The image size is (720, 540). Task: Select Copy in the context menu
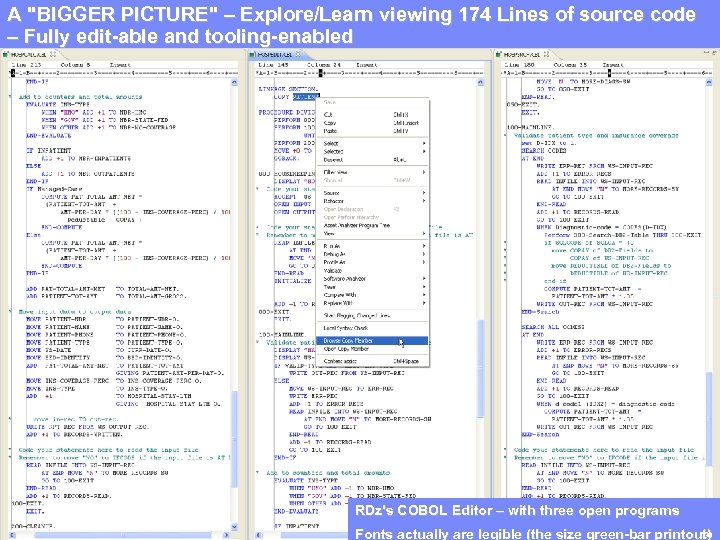[x=372, y=123]
